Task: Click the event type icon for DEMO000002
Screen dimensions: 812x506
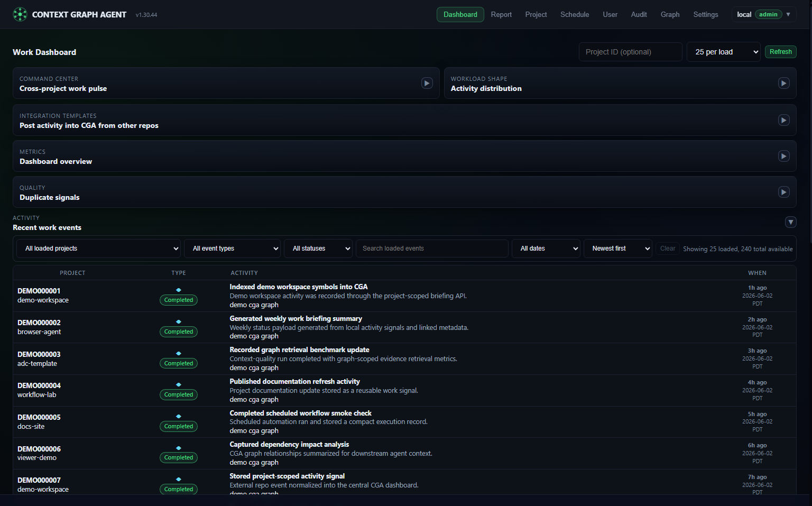Action: [x=179, y=321]
